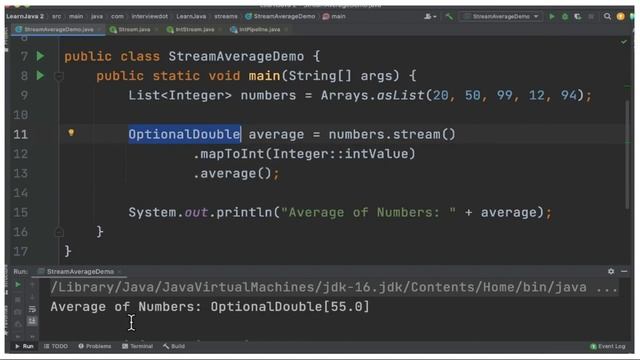The width and height of the screenshot is (640, 360).
Task: Click the Debug bug icon in top toolbar
Action: coord(565,17)
